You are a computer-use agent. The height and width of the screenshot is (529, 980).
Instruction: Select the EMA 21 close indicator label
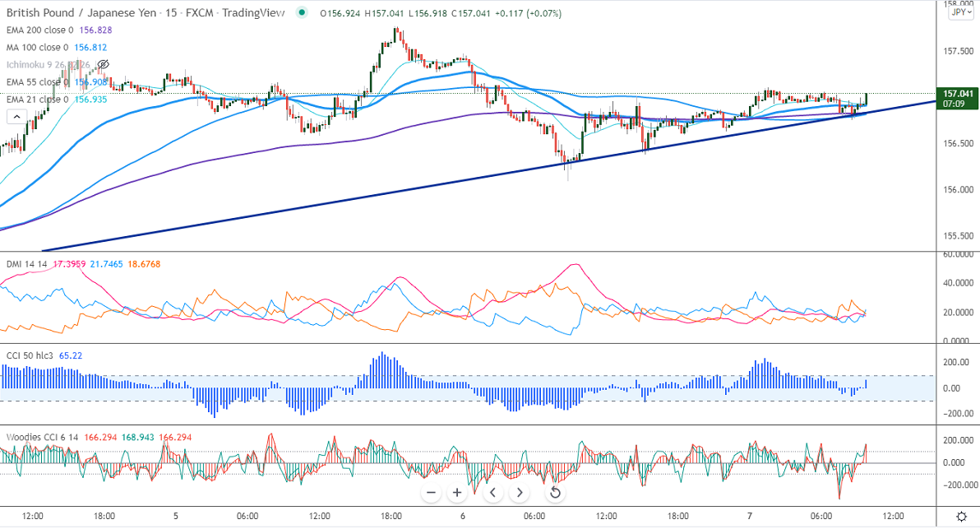click(x=38, y=100)
